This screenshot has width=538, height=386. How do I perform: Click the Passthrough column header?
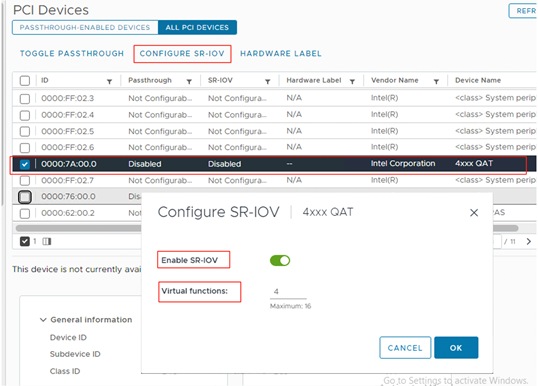[x=150, y=80]
